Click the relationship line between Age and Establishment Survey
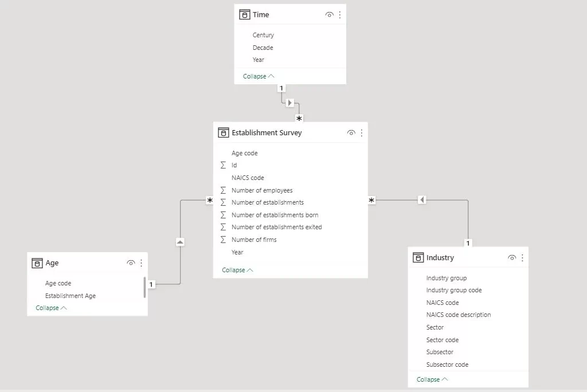Screen dimensions: 587x392 coord(179,242)
